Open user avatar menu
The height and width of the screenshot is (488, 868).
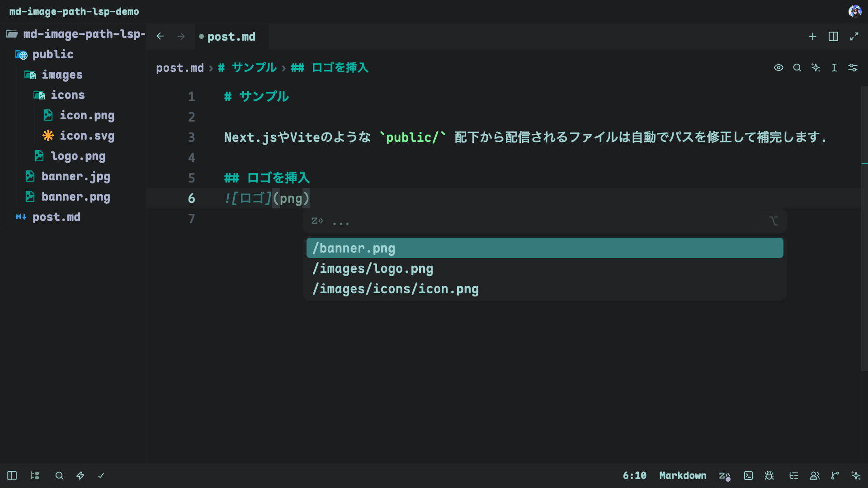(x=854, y=11)
